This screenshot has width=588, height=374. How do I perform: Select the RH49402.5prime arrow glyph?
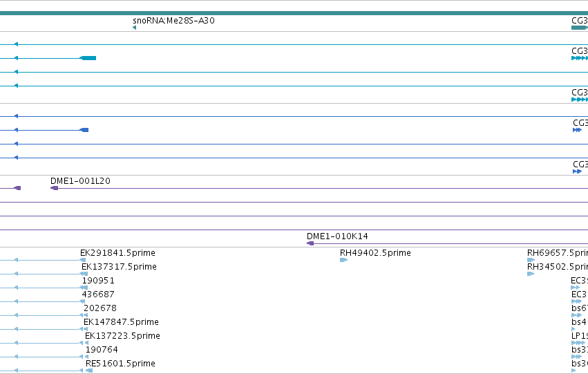pos(344,260)
